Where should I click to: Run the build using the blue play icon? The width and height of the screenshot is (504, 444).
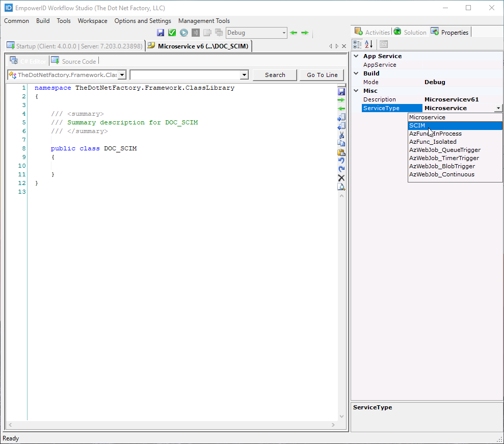click(x=183, y=32)
